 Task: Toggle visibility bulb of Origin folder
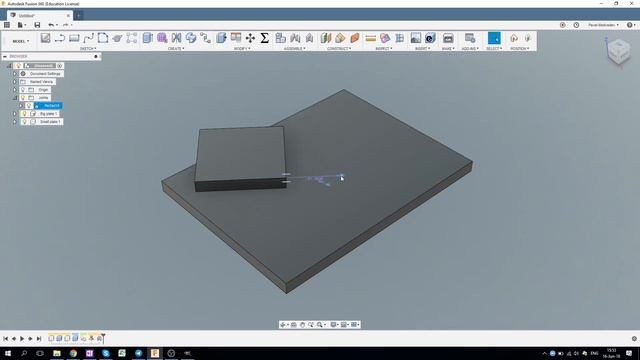point(23,90)
